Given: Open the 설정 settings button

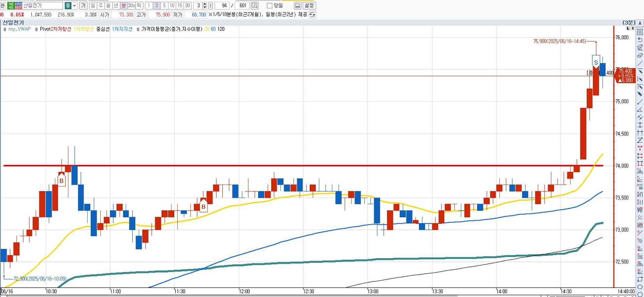Looking at the screenshot, I should (309, 6).
